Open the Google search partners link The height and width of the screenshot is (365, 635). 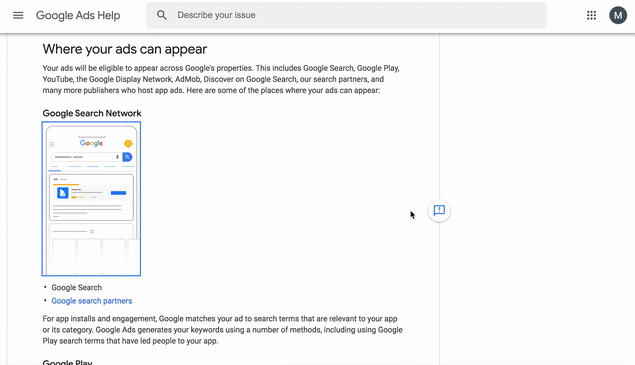point(92,301)
